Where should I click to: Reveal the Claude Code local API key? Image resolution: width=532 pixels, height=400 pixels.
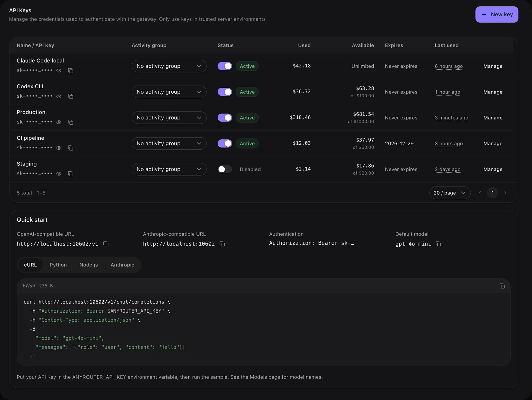click(x=59, y=70)
